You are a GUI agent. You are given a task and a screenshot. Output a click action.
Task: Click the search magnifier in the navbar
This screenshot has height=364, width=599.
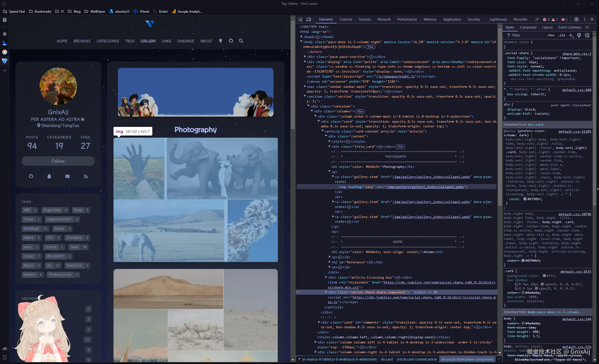coord(241,41)
